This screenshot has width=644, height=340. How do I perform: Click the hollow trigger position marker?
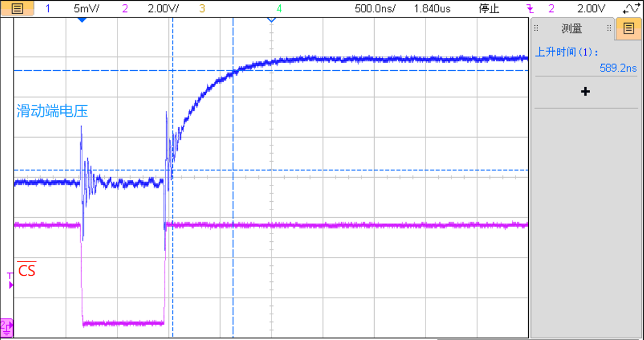[270, 20]
